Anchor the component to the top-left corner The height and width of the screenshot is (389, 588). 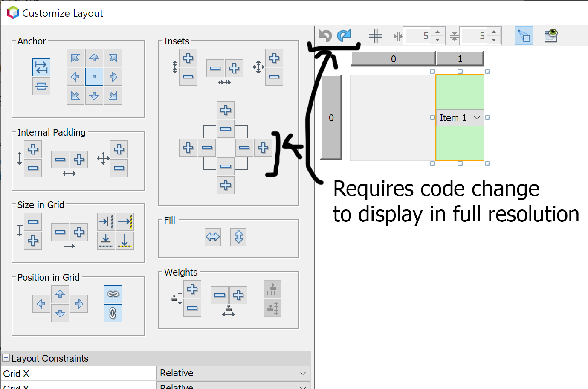coord(75,58)
